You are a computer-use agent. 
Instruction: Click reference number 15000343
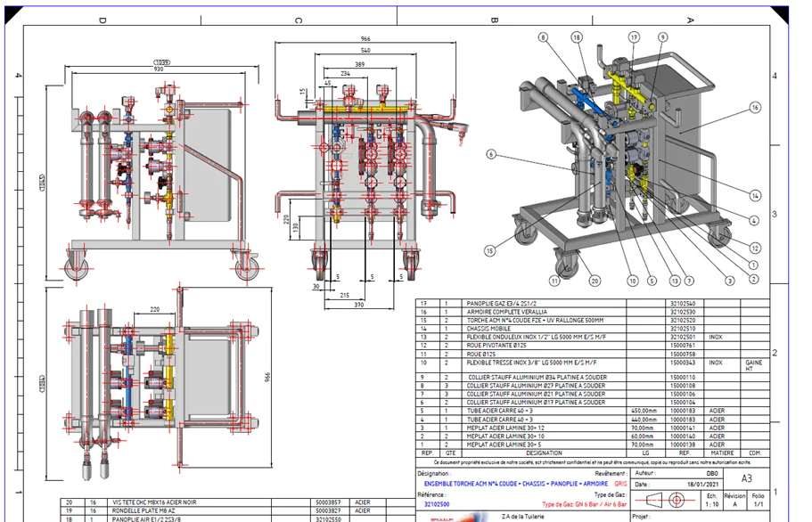click(683, 363)
